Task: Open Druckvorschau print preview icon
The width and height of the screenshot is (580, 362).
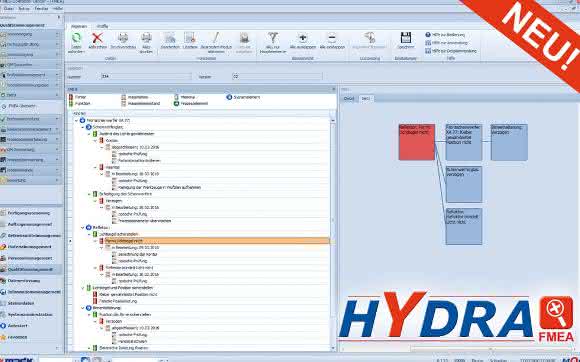Action: point(123,38)
